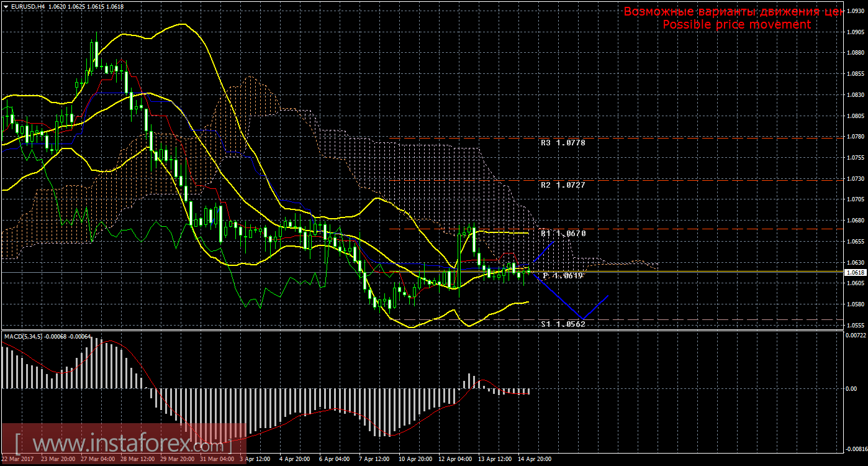Click the S1 1.0562 support label

coord(563,324)
